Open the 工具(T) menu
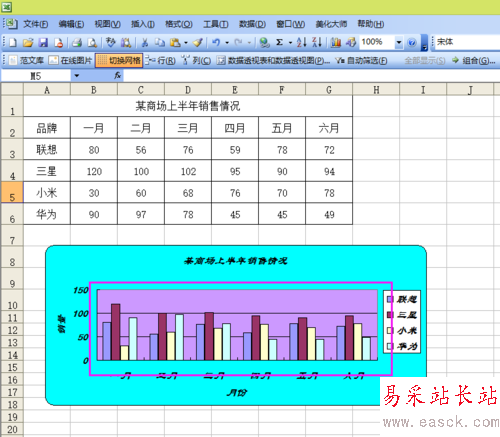This screenshot has width=500, height=437. coord(216,24)
